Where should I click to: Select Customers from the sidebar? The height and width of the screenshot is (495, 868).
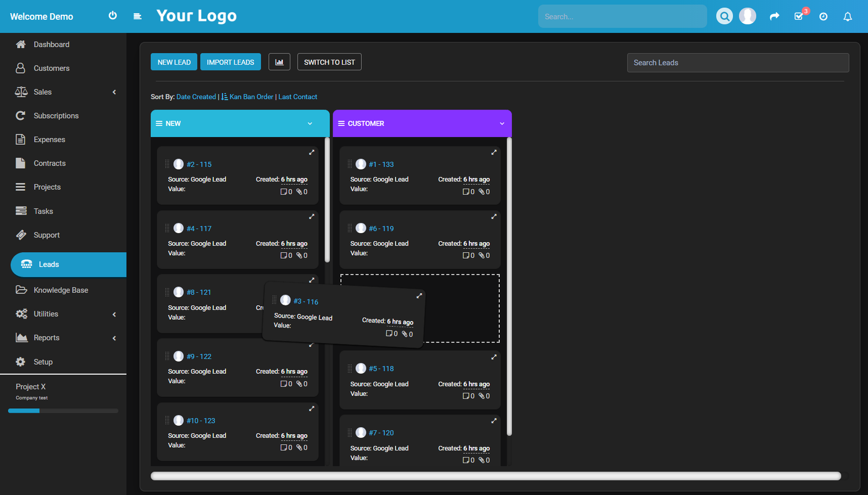tap(52, 68)
